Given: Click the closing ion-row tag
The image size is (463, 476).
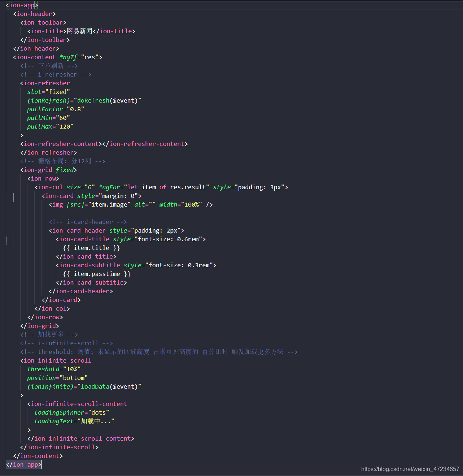Looking at the screenshot, I should [45, 317].
